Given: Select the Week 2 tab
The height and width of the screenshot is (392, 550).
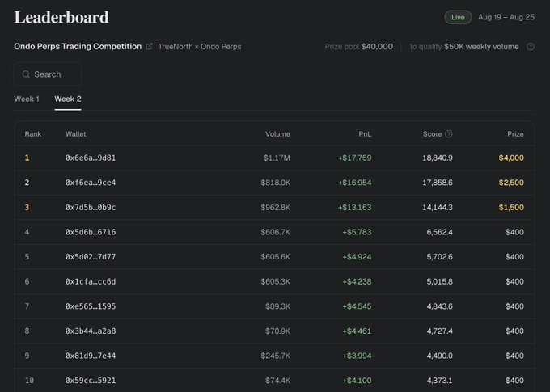Looking at the screenshot, I should 68,99.
